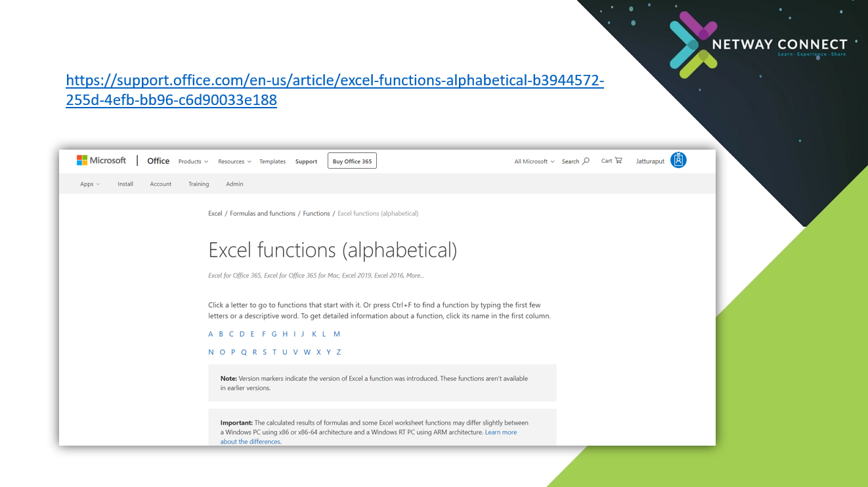The height and width of the screenshot is (487, 868).
Task: Click the Buy Office 365 button
Action: coord(352,161)
